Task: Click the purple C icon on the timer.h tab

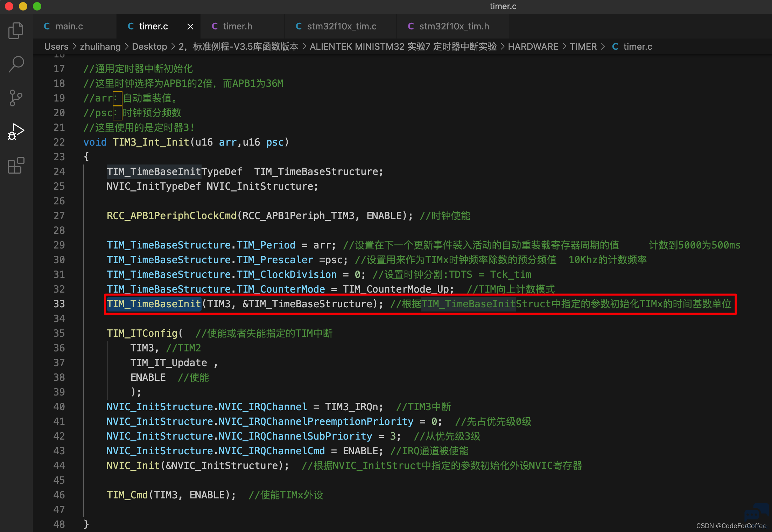Action: click(x=215, y=26)
